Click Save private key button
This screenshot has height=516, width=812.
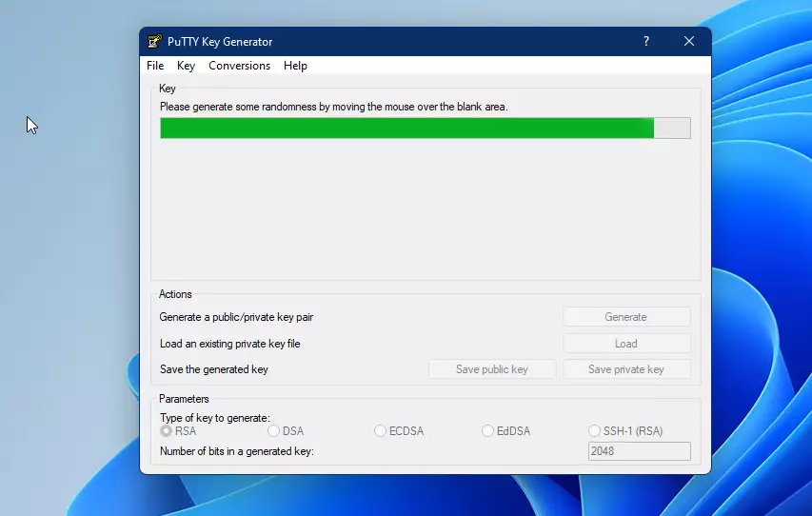pyautogui.click(x=626, y=369)
